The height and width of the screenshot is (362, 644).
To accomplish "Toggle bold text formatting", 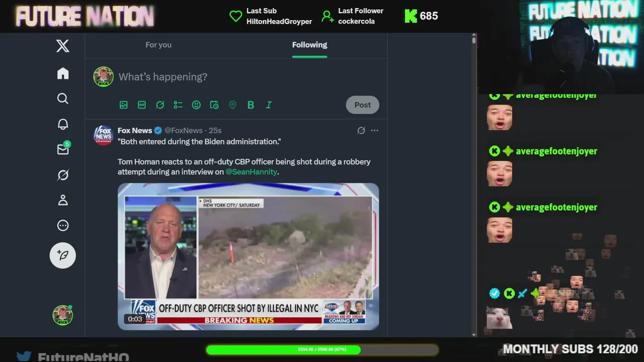I will tap(251, 105).
